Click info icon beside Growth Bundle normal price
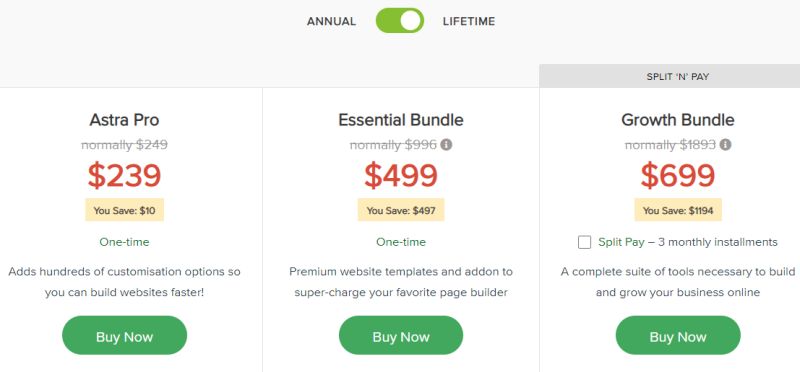This screenshot has height=372, width=800. [725, 145]
